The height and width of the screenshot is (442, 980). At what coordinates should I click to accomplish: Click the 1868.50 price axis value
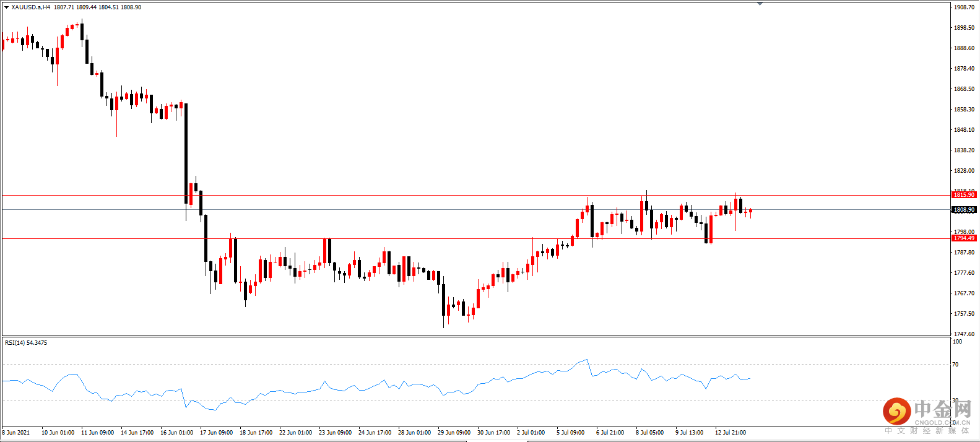click(964, 89)
